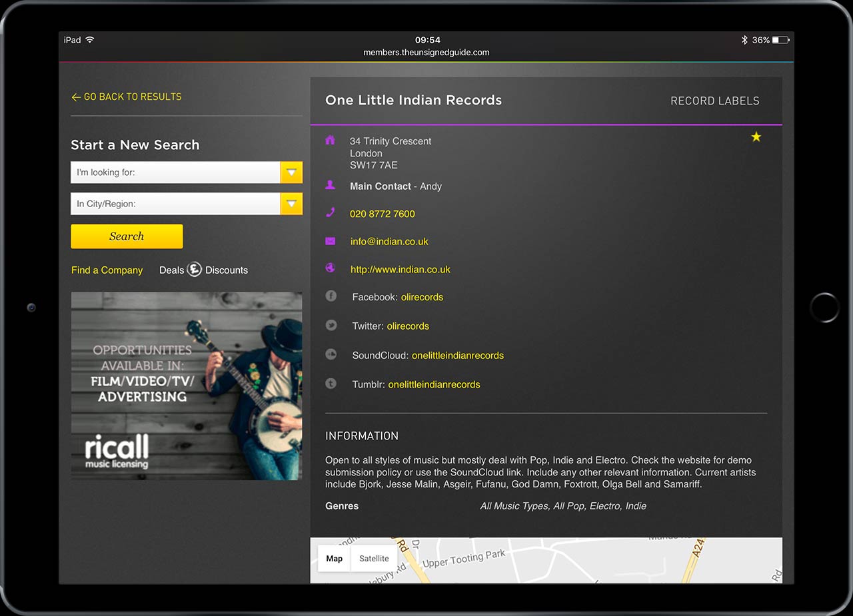Click the main contact person icon
The width and height of the screenshot is (853, 616).
pos(330,185)
